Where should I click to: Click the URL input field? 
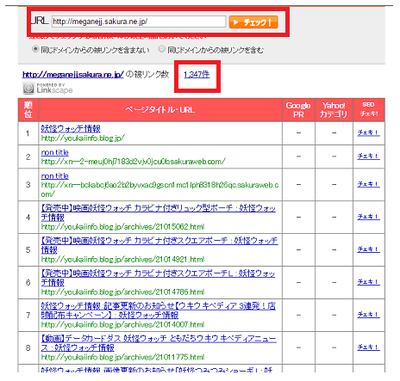point(139,22)
